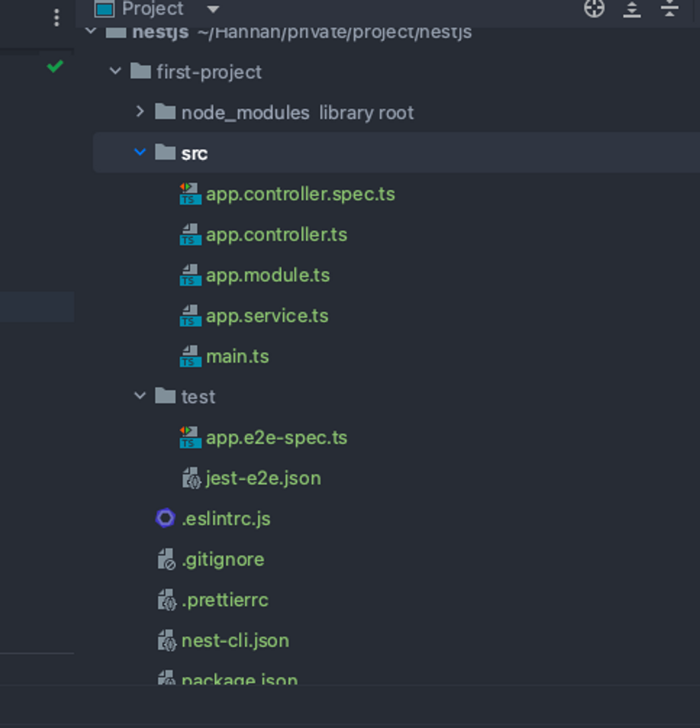The height and width of the screenshot is (728, 700).
Task: Click app.module.ts TypeScript icon
Action: click(190, 275)
